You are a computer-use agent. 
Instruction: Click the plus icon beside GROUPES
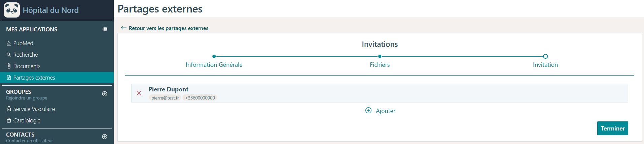pos(105,94)
